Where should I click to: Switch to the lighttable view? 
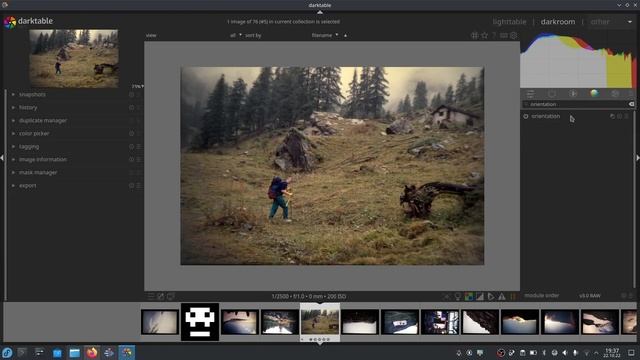point(509,22)
